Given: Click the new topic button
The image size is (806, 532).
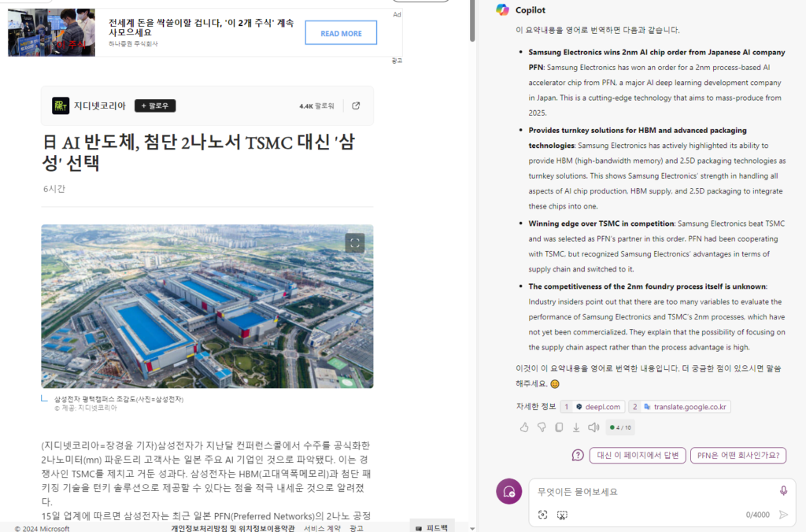Looking at the screenshot, I should pos(509,491).
